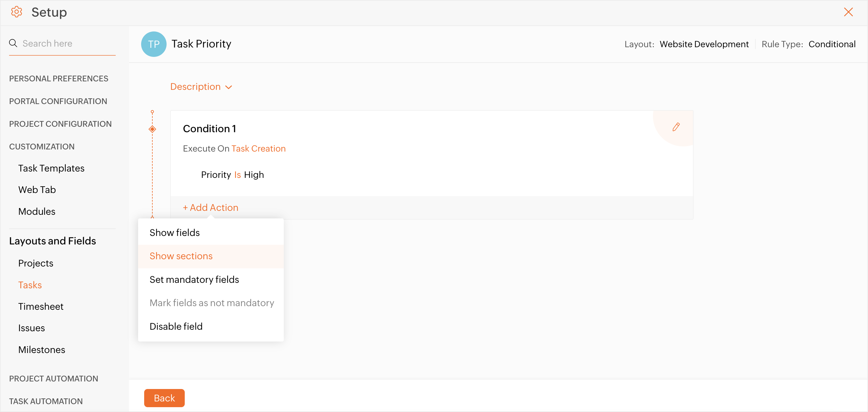The width and height of the screenshot is (868, 412).
Task: Click the diamond marker beside Condition 1
Action: coord(152,129)
